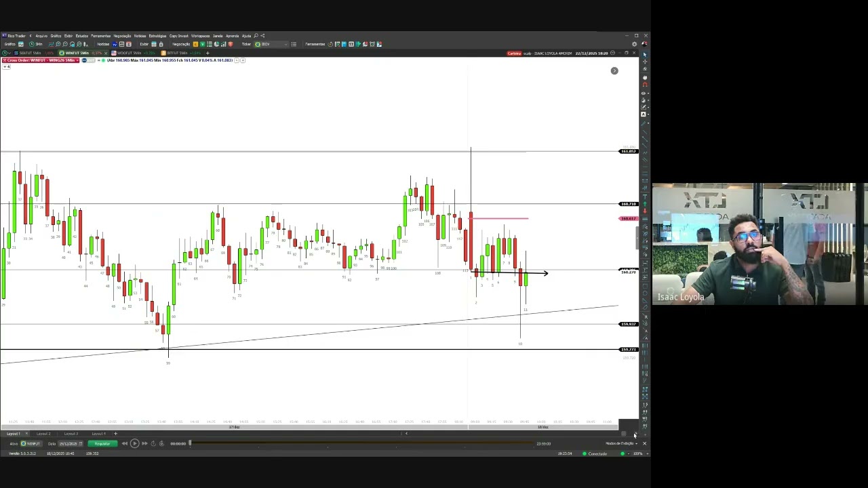Open the Cross Order WINFUT dropdown

(x=41, y=60)
